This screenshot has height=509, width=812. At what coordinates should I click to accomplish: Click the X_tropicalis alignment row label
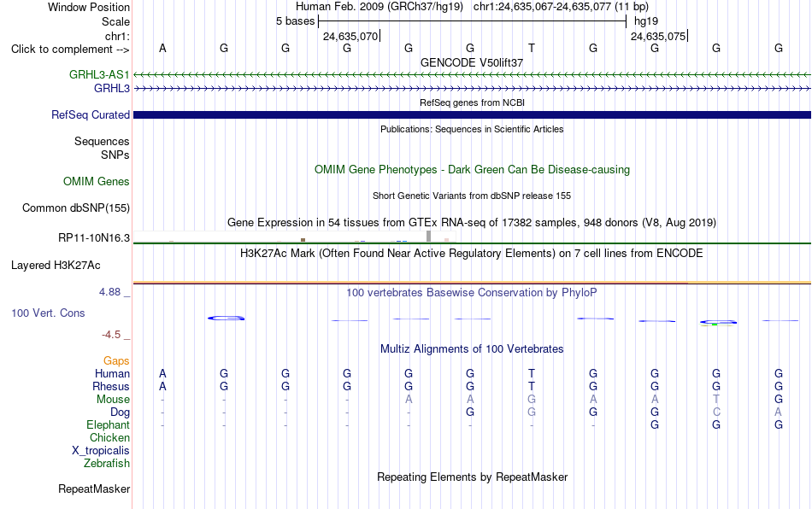(x=101, y=451)
